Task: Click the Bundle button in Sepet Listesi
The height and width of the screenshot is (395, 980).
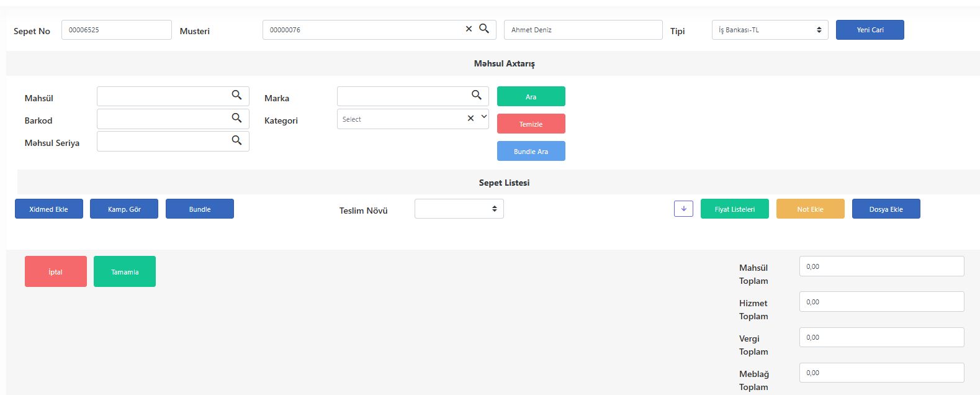Action: [200, 209]
